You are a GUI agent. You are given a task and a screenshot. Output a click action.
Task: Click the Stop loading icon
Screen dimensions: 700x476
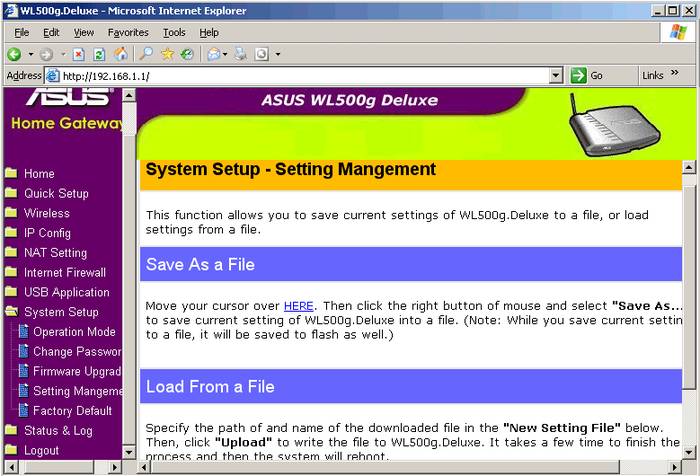coord(80,54)
